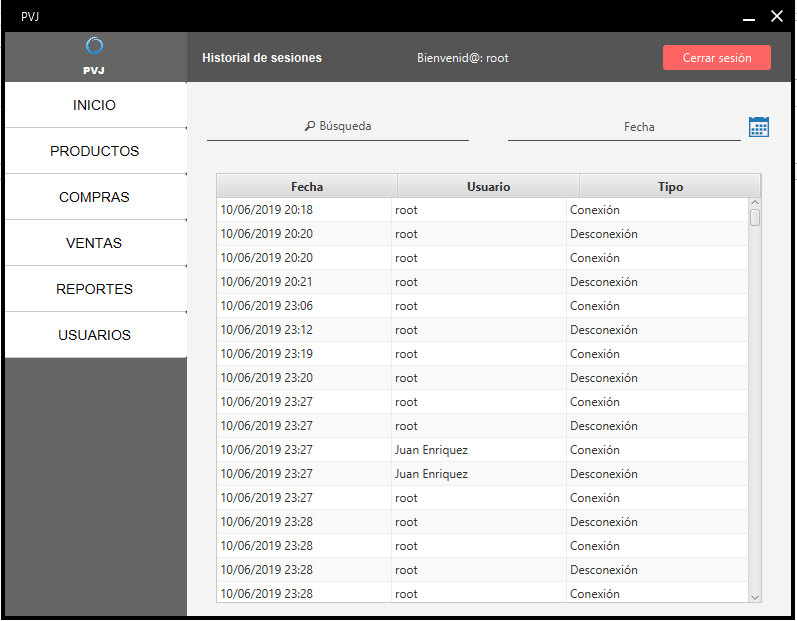
Task: Open the PRODUCTOS section
Action: pos(96,151)
